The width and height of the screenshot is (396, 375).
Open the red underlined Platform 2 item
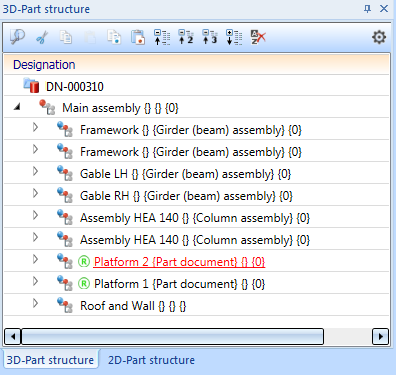point(179,262)
